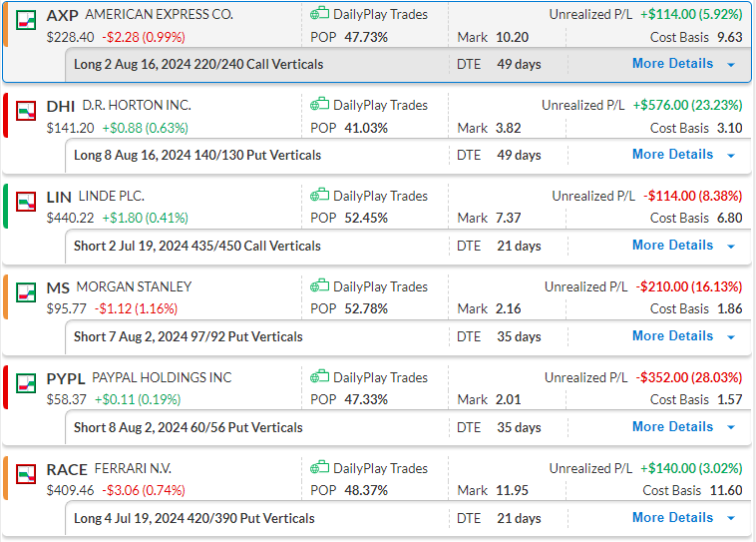Click the AXP payoff chart icon
756x542 pixels.
26,20
